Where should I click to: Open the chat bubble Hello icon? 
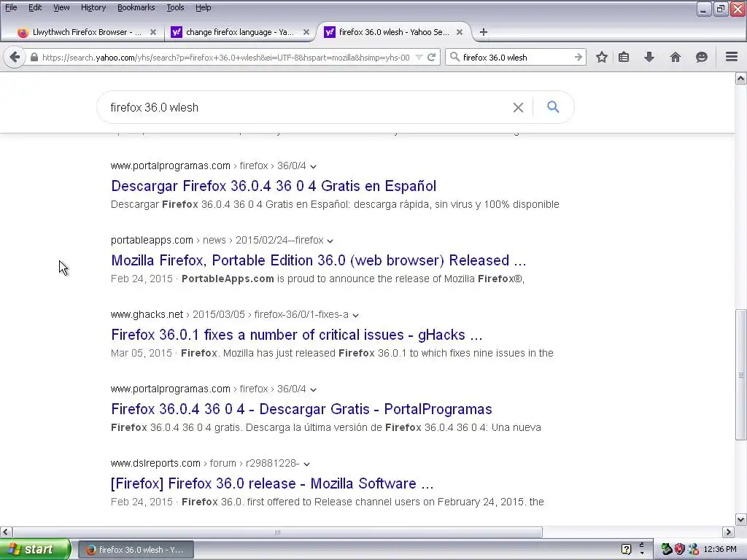click(701, 57)
